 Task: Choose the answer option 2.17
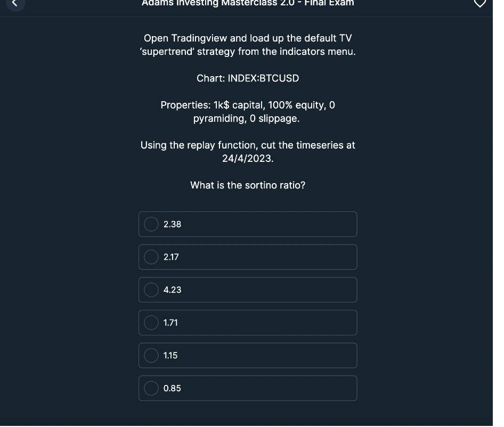[248, 257]
